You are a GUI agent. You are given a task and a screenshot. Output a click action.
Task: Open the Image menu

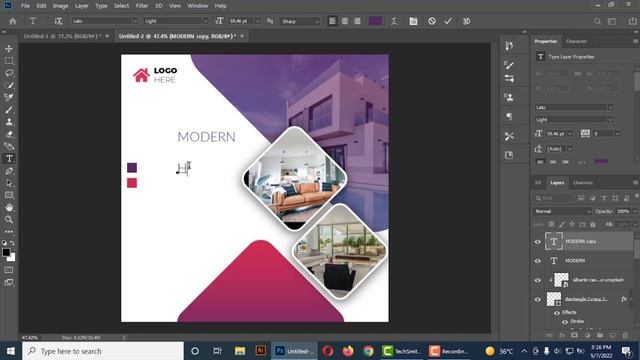click(60, 6)
